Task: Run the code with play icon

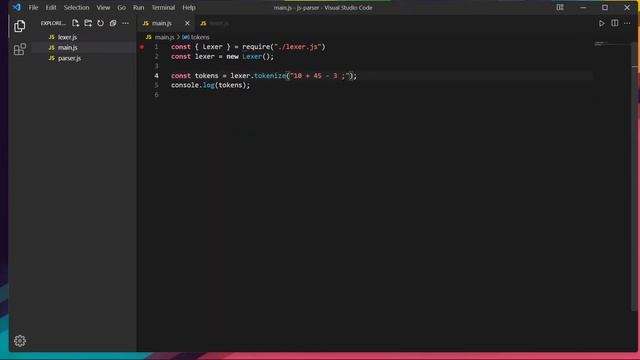Action: [x=602, y=23]
